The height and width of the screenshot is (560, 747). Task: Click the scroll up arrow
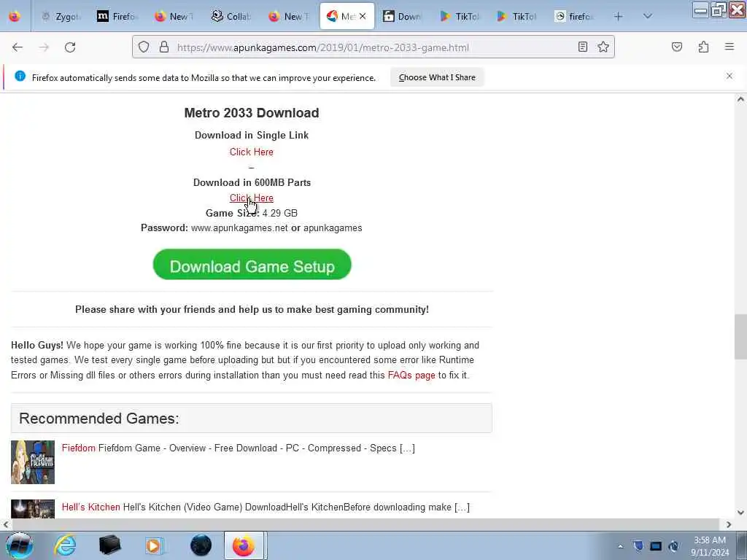(740, 99)
